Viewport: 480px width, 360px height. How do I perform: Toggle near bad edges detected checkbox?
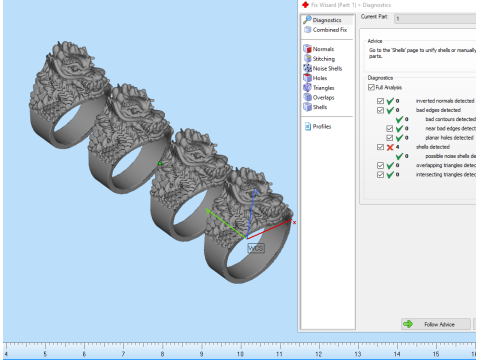(x=390, y=129)
